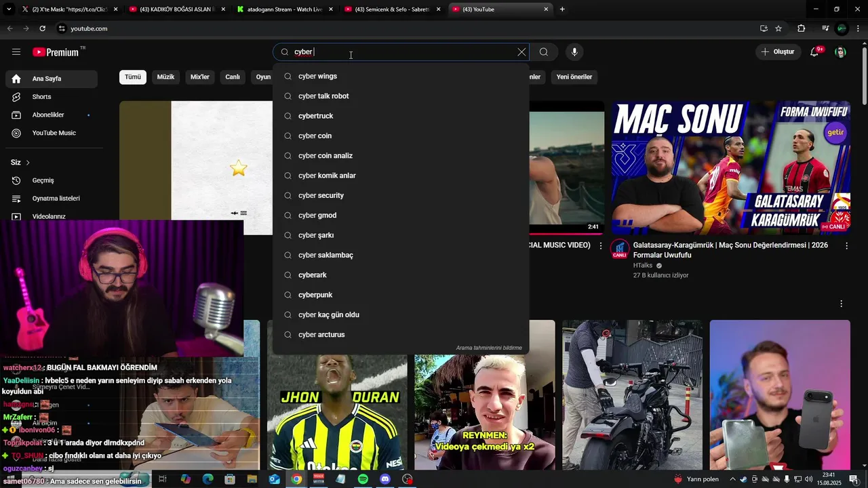The height and width of the screenshot is (488, 868).
Task: Switch to Semicenk & Sefo tab
Action: pyautogui.click(x=392, y=9)
